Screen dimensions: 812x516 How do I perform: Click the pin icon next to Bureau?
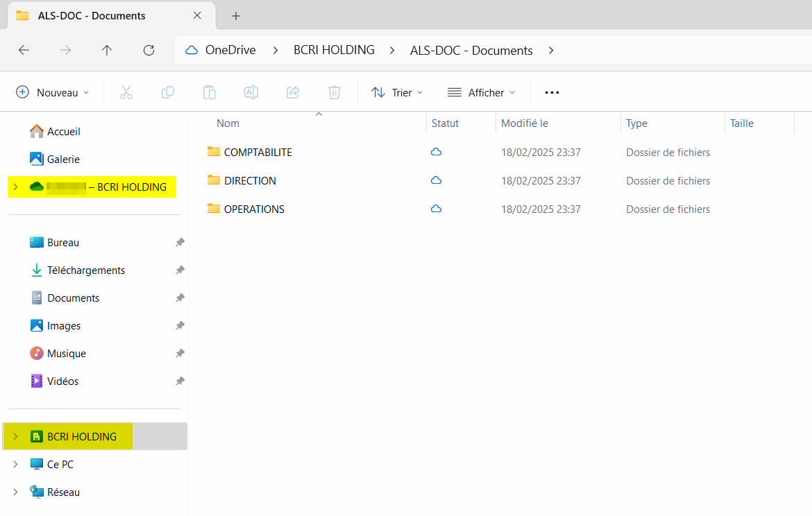(x=180, y=243)
